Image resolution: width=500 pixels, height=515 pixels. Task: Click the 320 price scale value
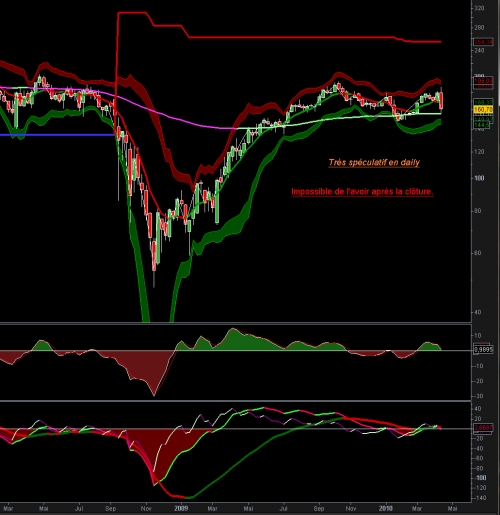479,8
